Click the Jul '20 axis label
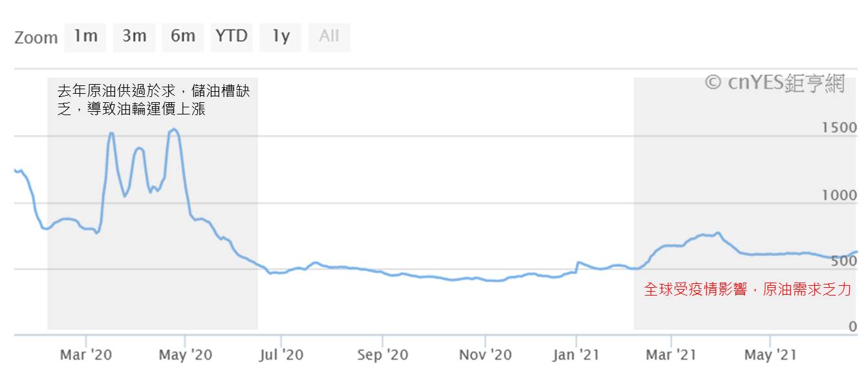 (281, 354)
